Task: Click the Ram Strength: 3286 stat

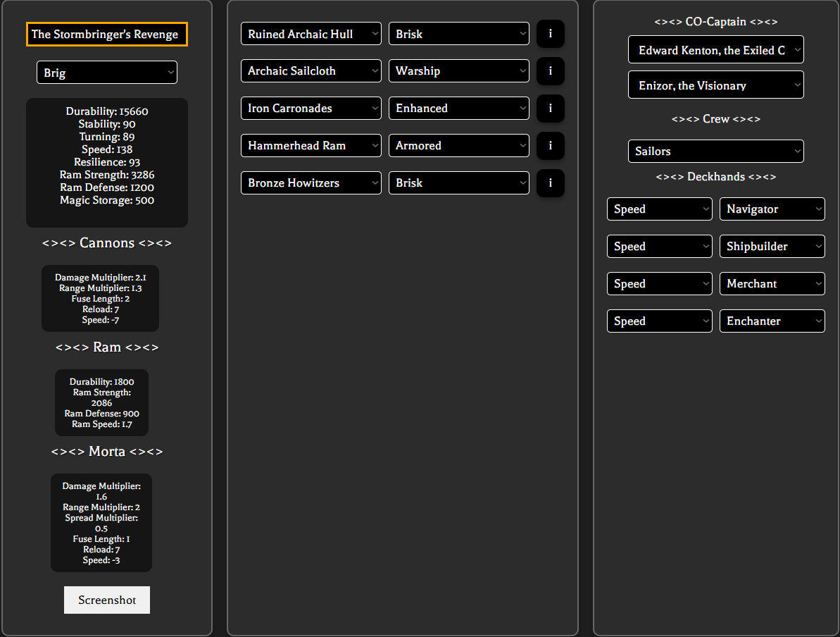Action: [x=107, y=175]
